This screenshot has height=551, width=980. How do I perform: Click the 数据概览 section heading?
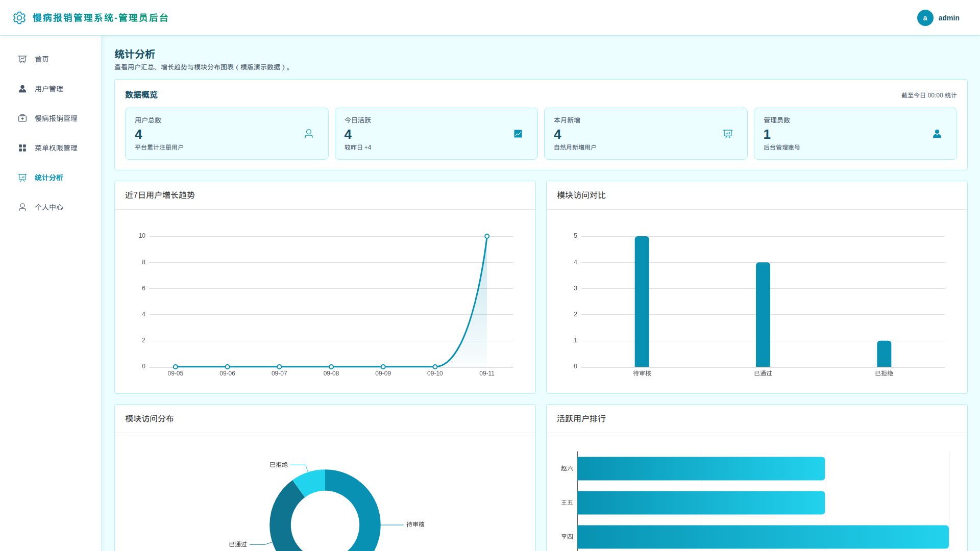[141, 95]
